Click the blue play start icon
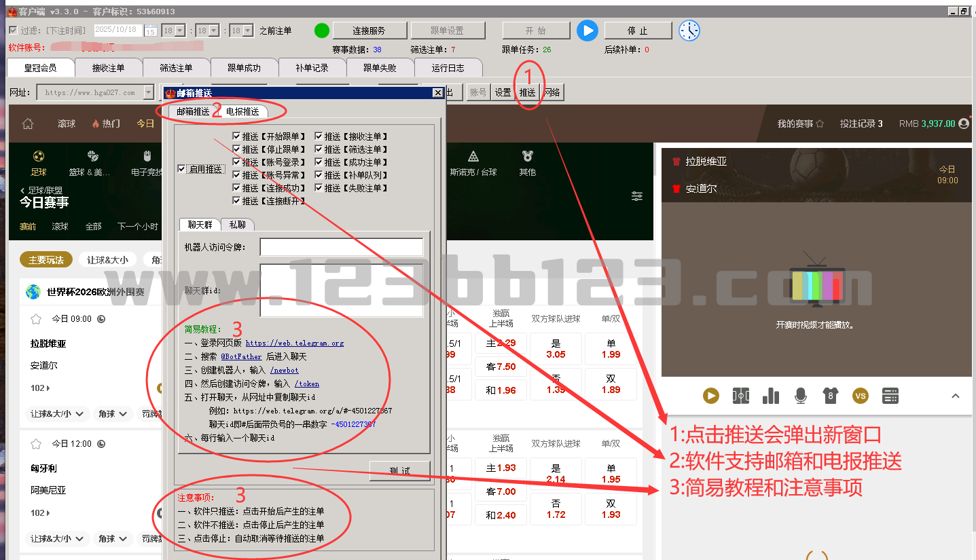 tap(587, 31)
